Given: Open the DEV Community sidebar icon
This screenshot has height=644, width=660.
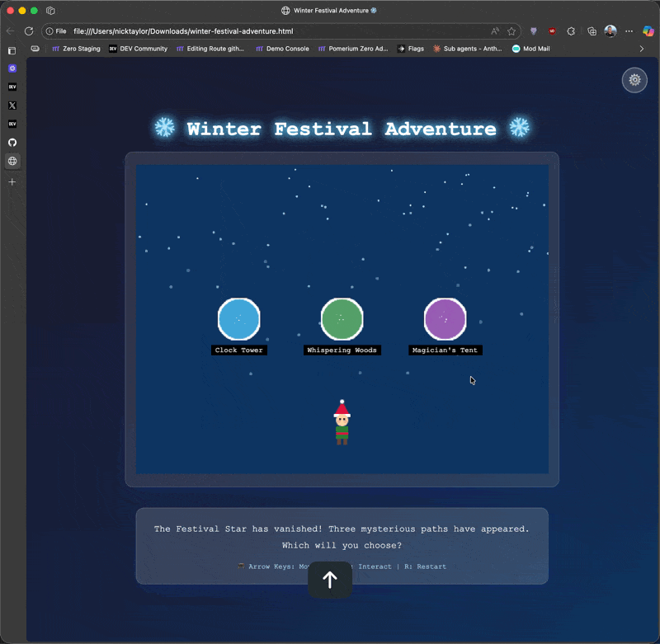Looking at the screenshot, I should pyautogui.click(x=12, y=87).
